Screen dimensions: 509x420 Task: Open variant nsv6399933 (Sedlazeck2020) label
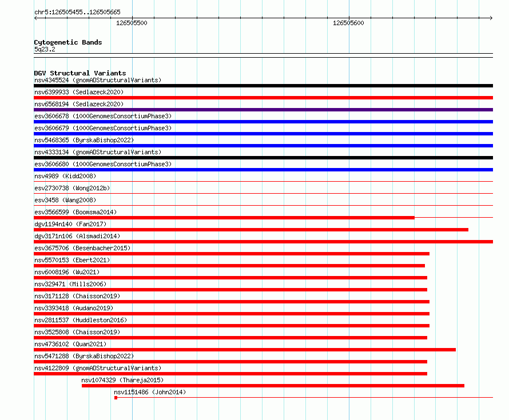pyautogui.click(x=79, y=92)
